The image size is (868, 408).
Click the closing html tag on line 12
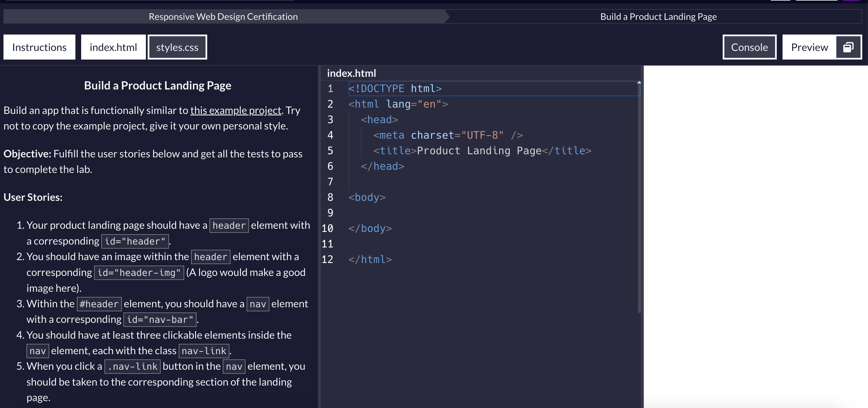click(370, 260)
